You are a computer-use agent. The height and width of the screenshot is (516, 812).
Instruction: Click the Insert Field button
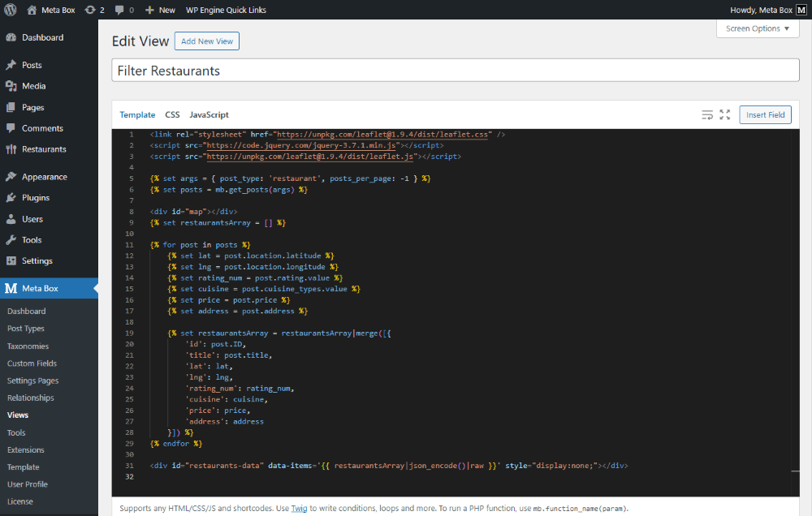pos(765,115)
